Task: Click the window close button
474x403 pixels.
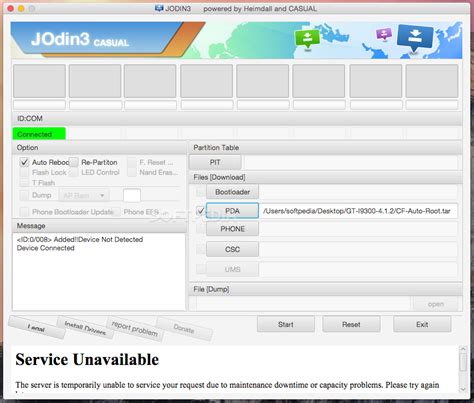Action: [x=10, y=8]
